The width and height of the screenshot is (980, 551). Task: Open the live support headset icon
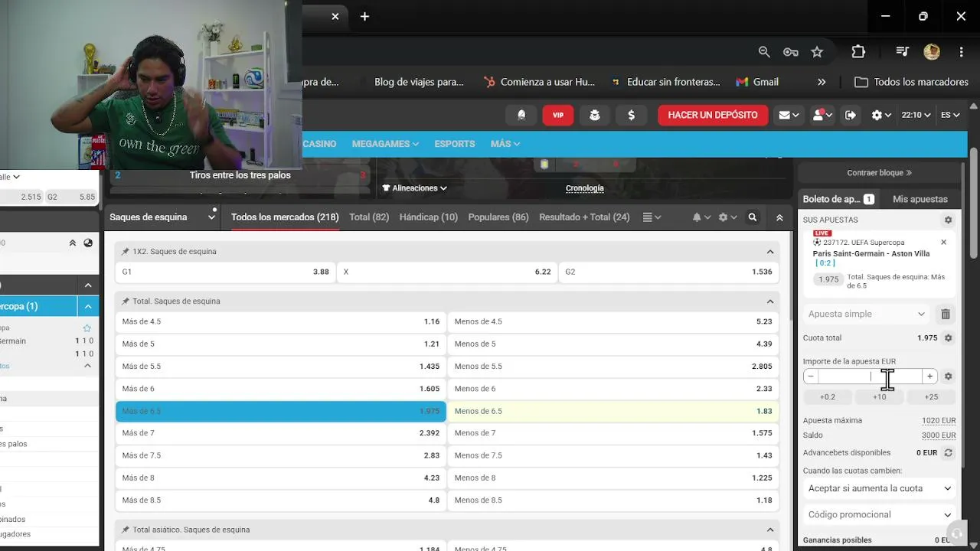(956, 534)
